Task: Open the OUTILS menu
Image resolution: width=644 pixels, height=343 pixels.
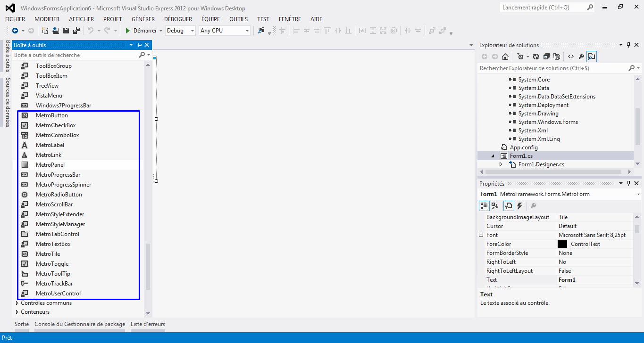Action: pyautogui.click(x=239, y=19)
